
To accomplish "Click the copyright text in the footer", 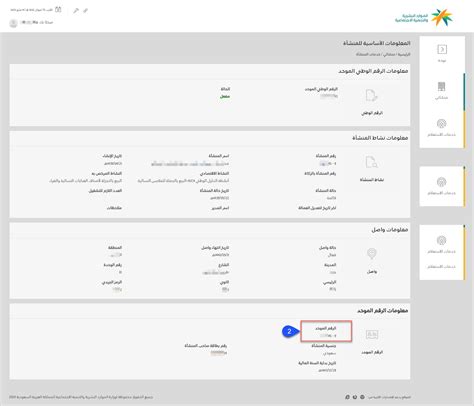I will click(81, 397).
